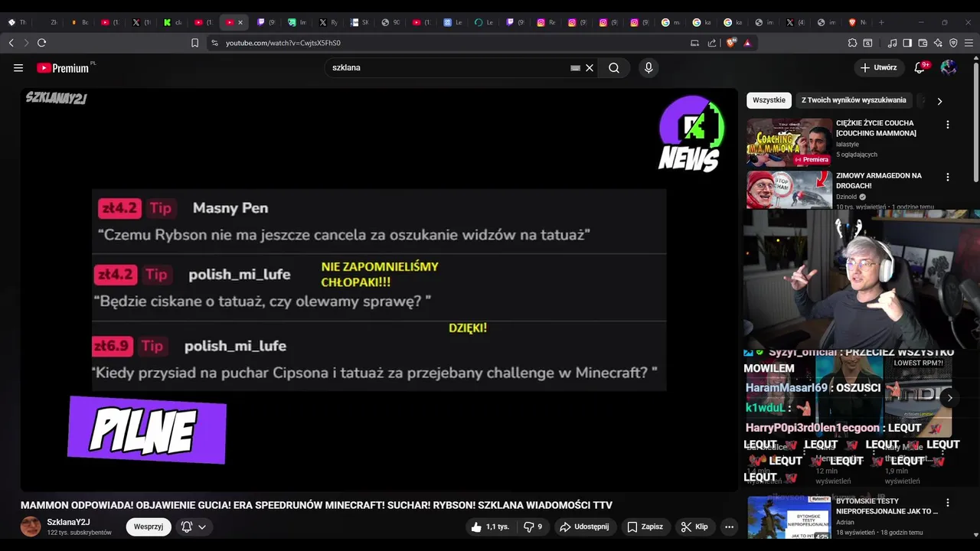Open Brave Shields lion icon
Image resolution: width=980 pixels, height=551 pixels.
click(730, 43)
